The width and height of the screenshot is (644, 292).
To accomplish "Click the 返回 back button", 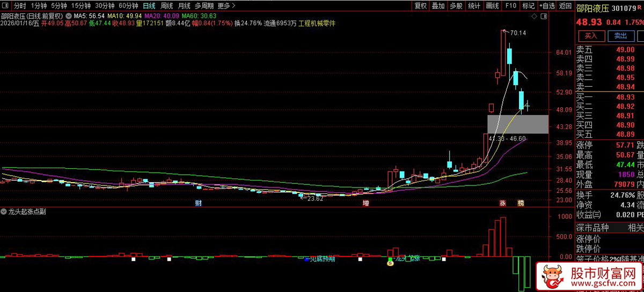I will click(x=565, y=6).
